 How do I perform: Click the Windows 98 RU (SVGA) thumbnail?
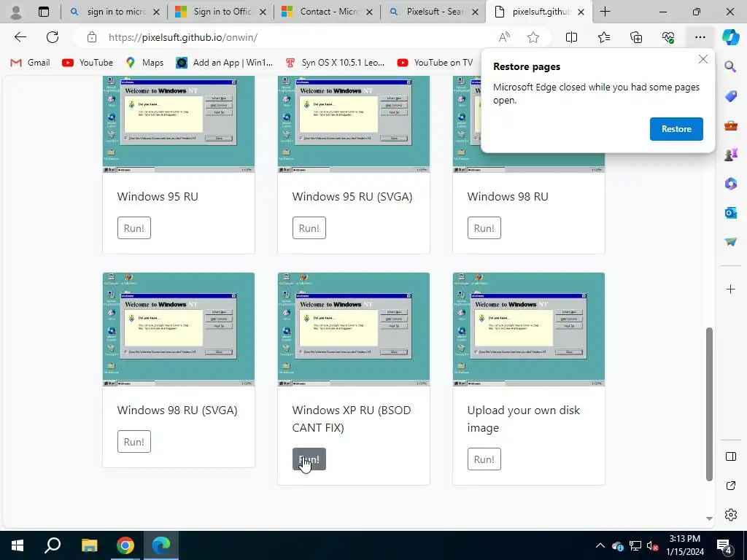[179, 330]
